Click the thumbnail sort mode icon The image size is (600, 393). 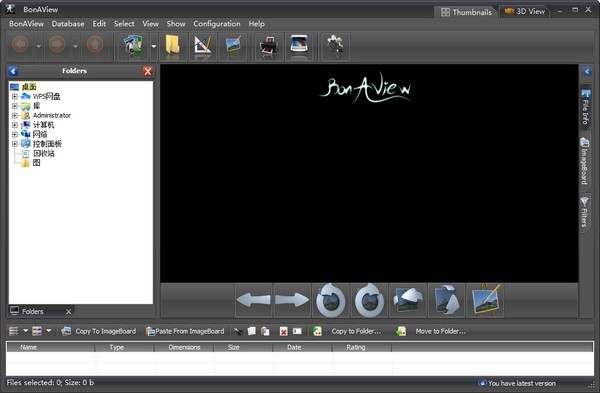[37, 331]
